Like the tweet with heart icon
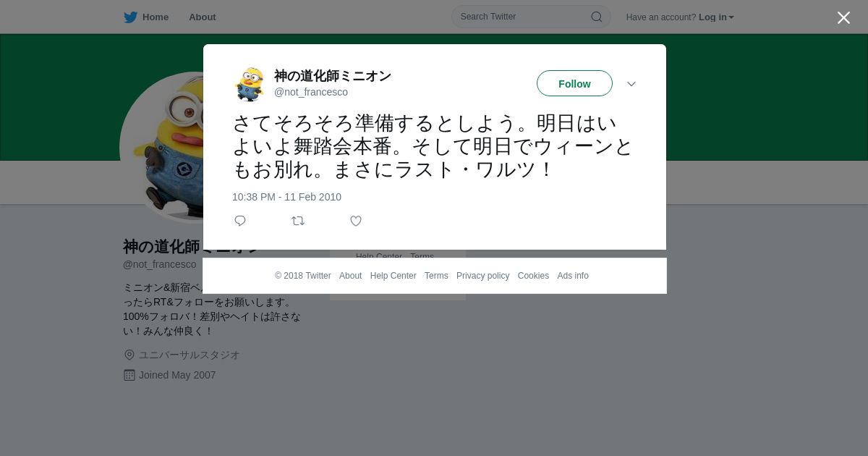 [x=356, y=221]
